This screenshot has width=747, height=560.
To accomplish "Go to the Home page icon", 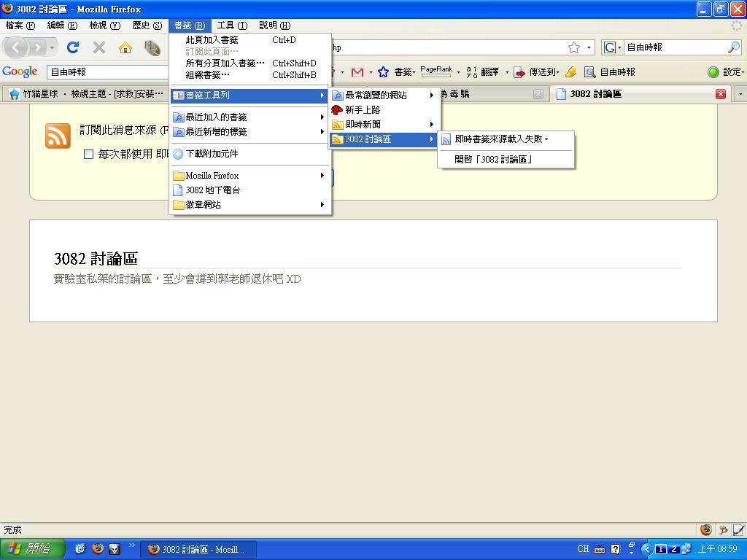I will (x=125, y=47).
